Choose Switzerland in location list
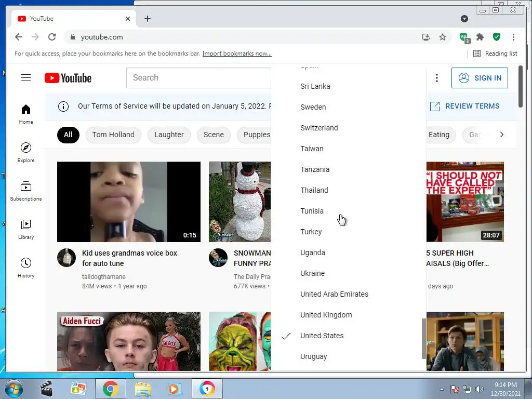 click(349, 128)
